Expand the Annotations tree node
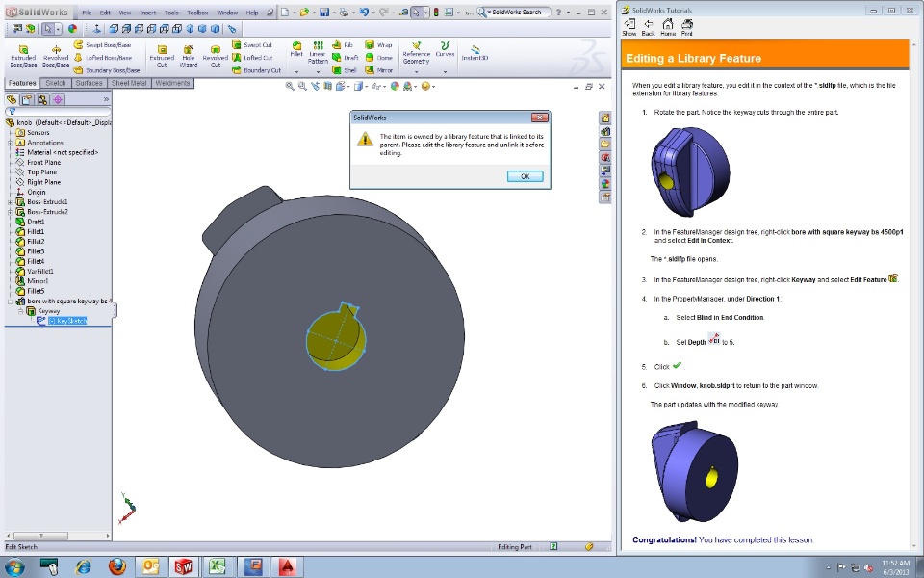 pos(10,143)
